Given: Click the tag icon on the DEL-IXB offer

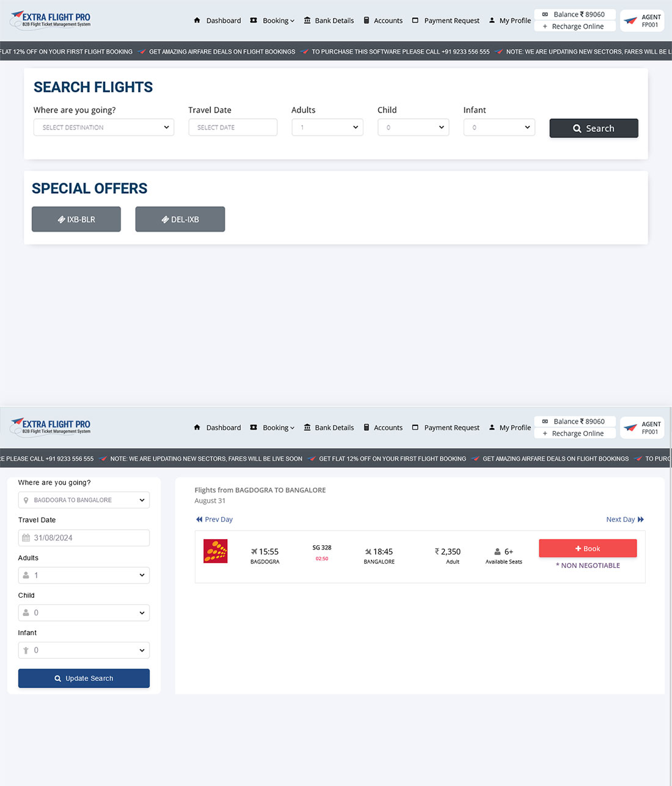Looking at the screenshot, I should pos(166,219).
